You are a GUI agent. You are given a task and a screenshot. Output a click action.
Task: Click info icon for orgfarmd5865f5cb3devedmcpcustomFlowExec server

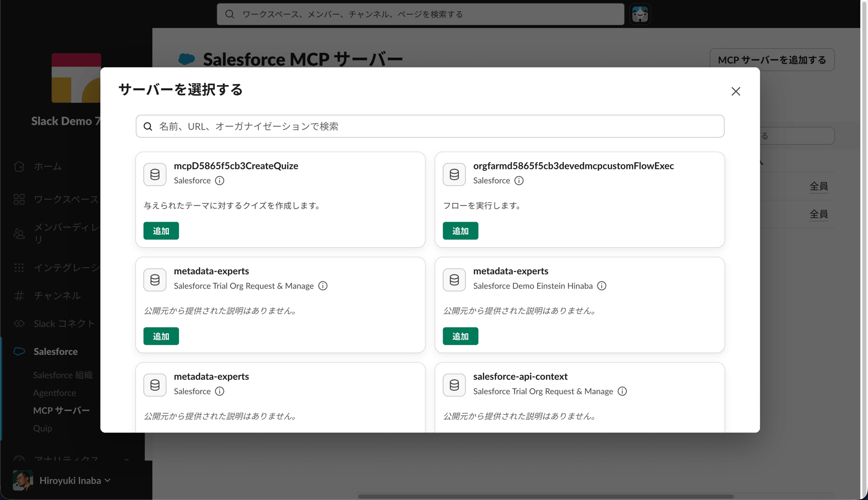[x=519, y=181]
